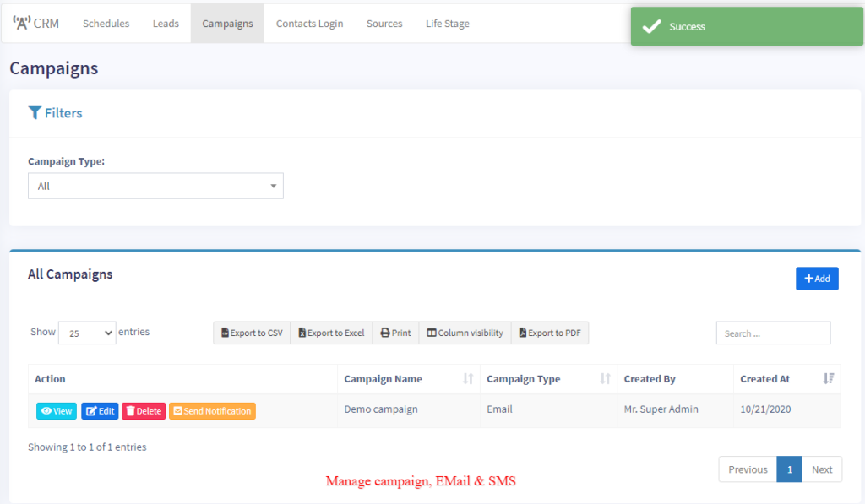
Task: Click the table Search field
Action: 773,333
